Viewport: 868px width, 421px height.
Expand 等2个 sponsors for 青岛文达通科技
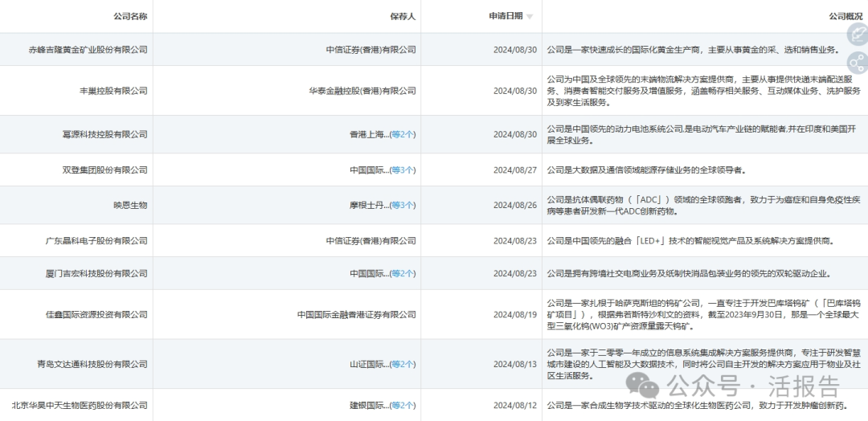tap(403, 365)
